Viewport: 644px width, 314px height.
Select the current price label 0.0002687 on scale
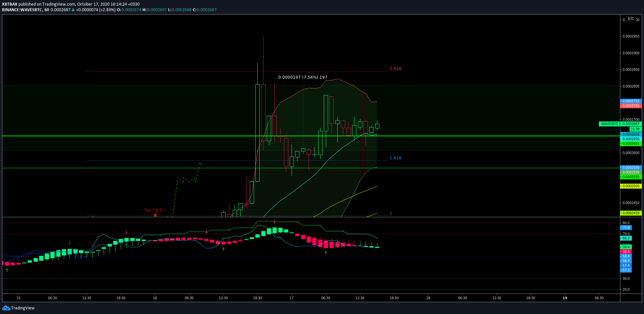click(631, 124)
